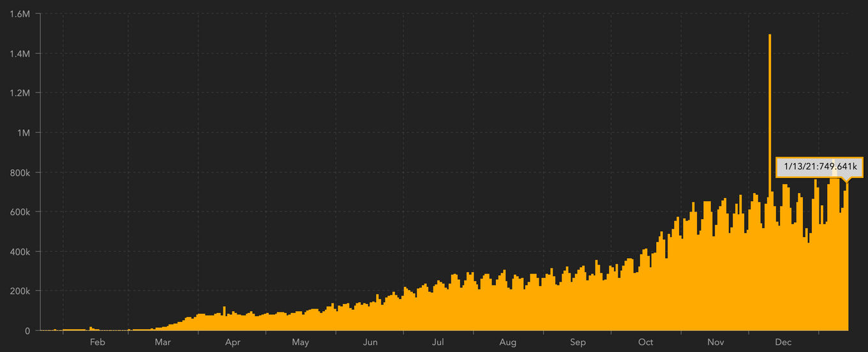
Task: Click the Apr x-axis label
Action: 233,342
